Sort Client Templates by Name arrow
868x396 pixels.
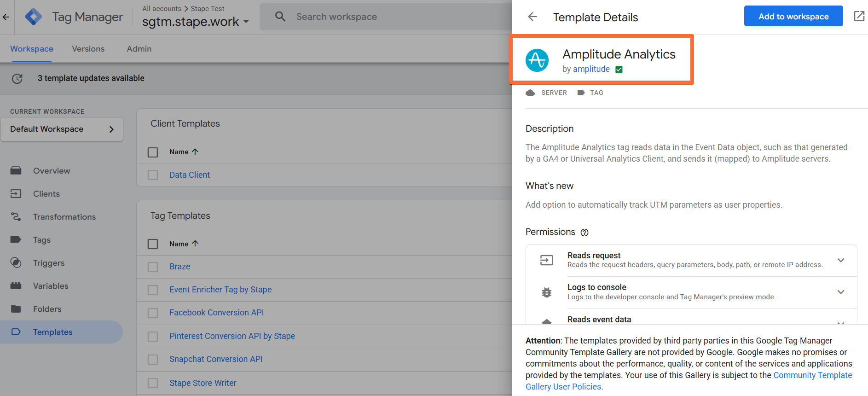point(195,151)
